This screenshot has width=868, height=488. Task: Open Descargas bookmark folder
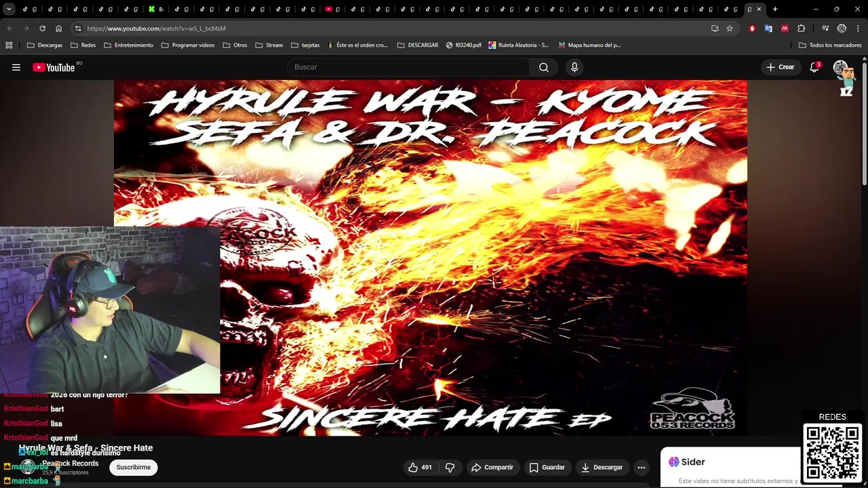coord(45,45)
